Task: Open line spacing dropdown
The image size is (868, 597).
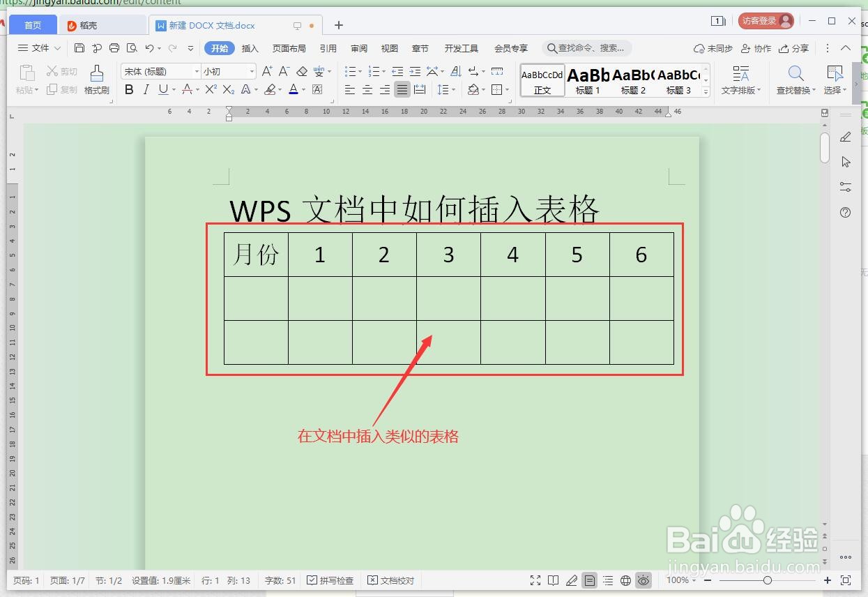Action: coord(454,90)
